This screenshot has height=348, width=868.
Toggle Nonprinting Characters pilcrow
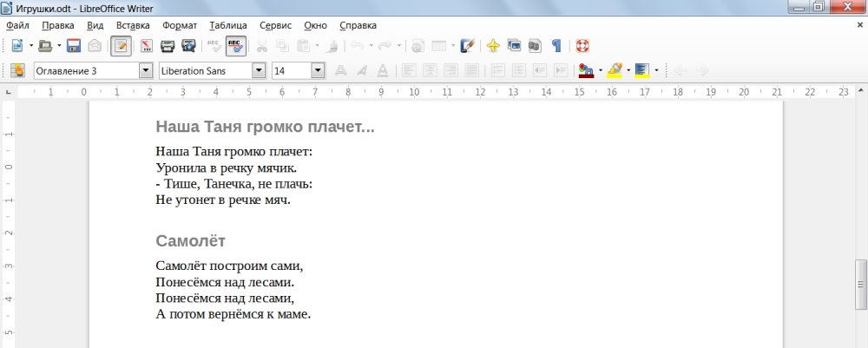(556, 46)
